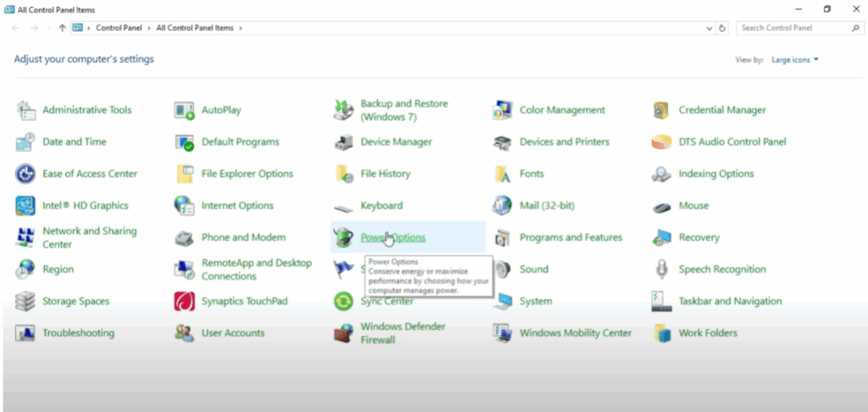Click the Sync Center icon
This screenshot has width=868, height=412.
[343, 301]
